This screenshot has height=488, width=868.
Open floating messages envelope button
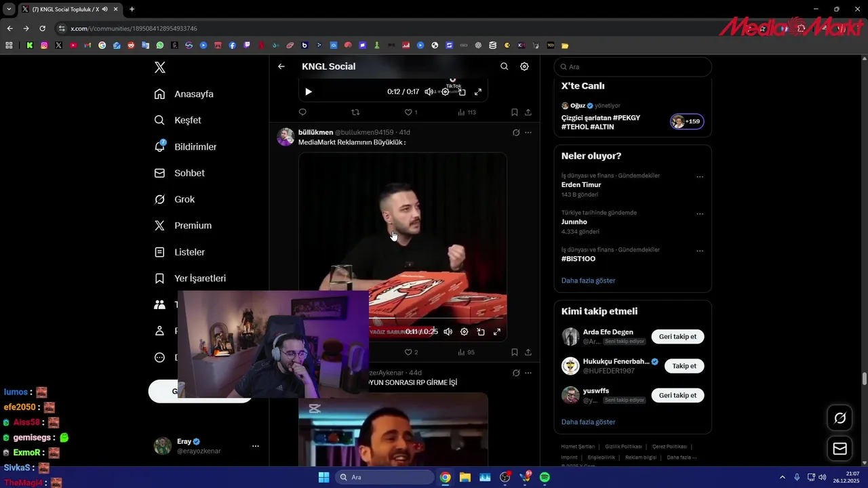point(840,449)
